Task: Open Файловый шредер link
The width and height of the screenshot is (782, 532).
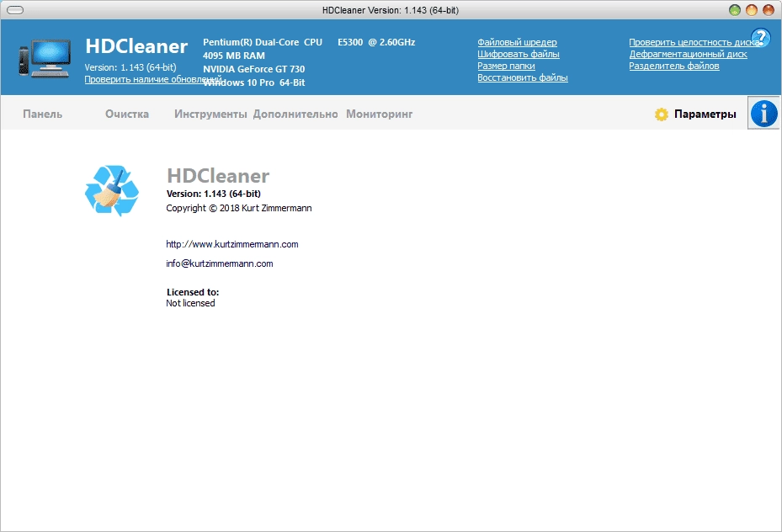Action: (x=517, y=42)
